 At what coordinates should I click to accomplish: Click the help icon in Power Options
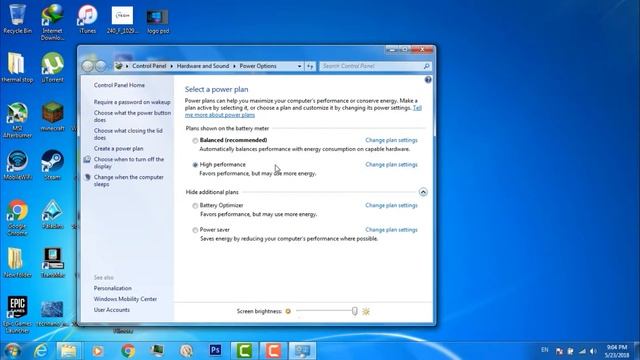[x=428, y=80]
